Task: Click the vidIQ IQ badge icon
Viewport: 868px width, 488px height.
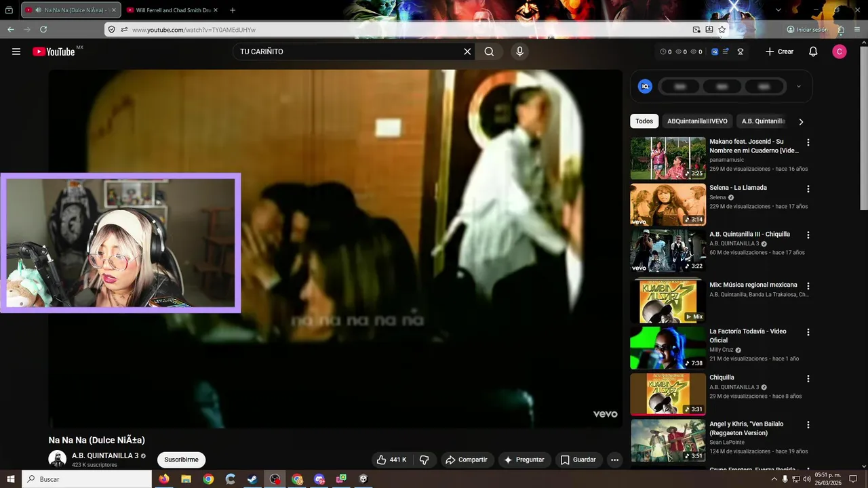Action: click(646, 86)
